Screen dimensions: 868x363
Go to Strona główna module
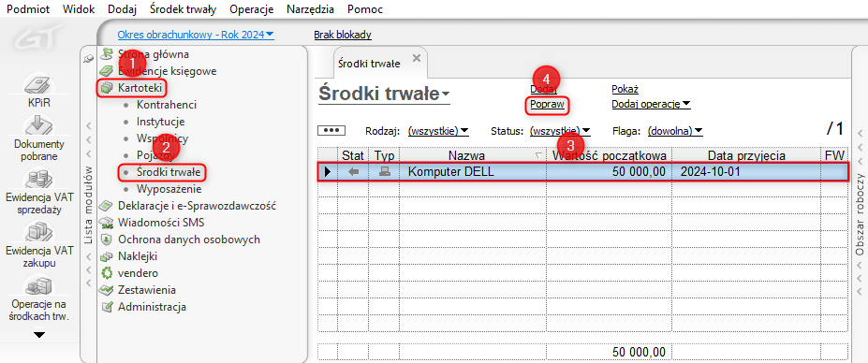(154, 54)
